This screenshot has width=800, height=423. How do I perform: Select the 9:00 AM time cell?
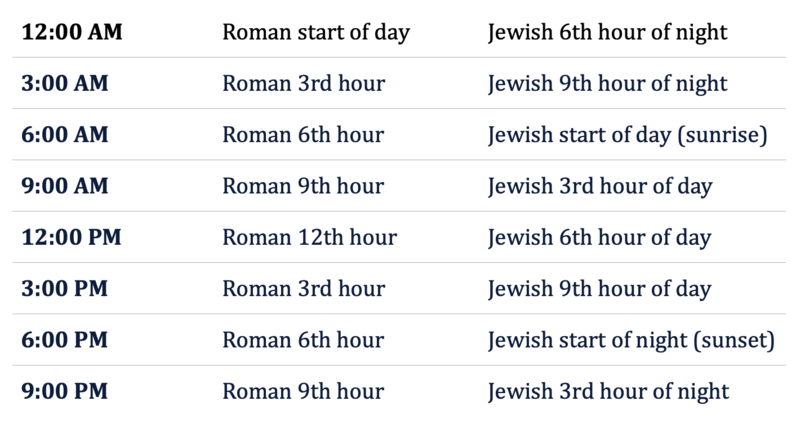click(x=63, y=186)
